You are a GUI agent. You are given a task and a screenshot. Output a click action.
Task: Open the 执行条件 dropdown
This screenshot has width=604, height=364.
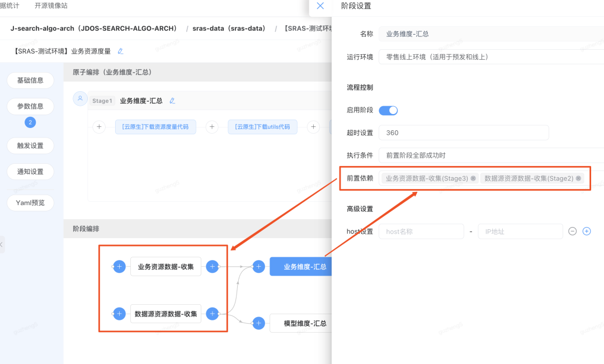pos(491,155)
